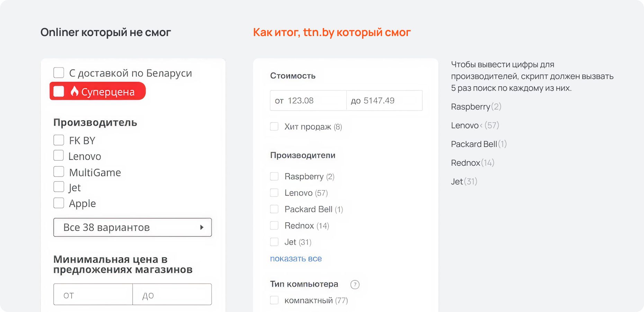Check the FK BY manufacturer box
Viewport: 644px width, 312px height.
(x=59, y=140)
